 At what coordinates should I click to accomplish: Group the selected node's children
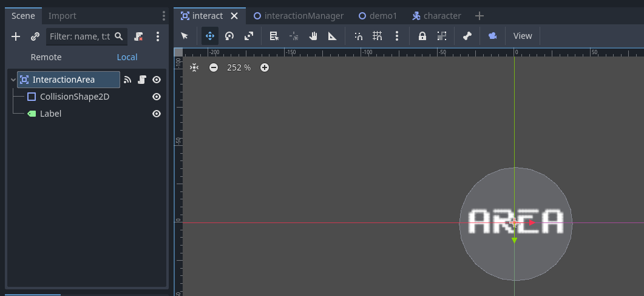coord(442,36)
